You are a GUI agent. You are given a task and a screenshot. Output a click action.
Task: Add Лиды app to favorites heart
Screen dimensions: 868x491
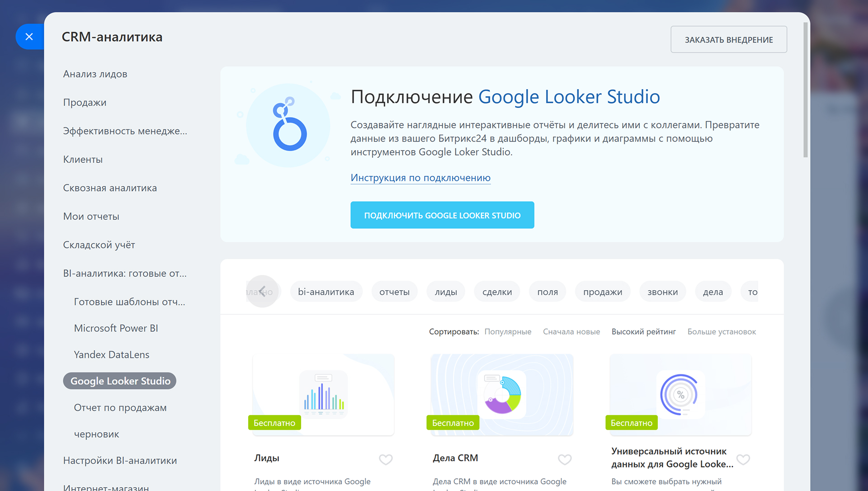point(386,459)
